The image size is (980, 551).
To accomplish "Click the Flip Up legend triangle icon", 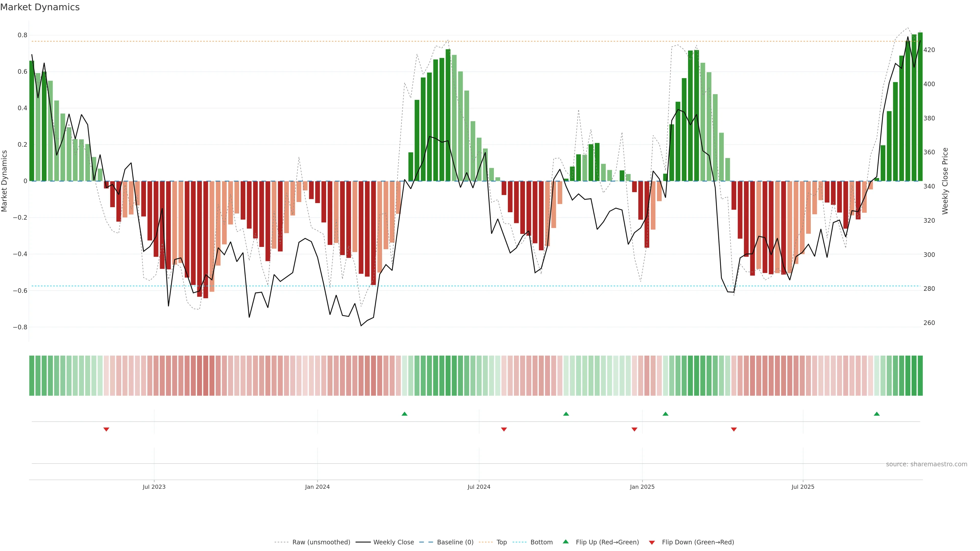I will click(566, 542).
